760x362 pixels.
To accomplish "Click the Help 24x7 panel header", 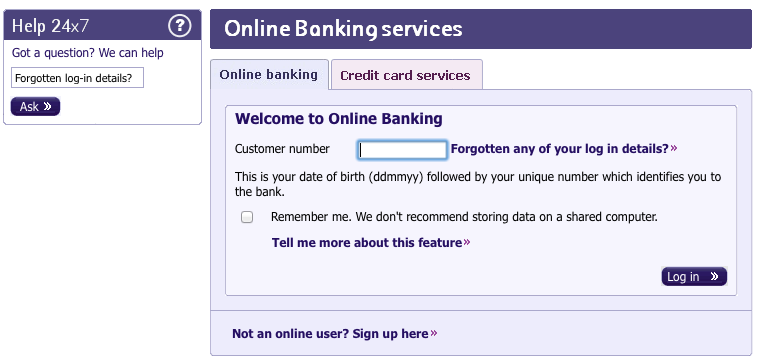I will pyautogui.click(x=102, y=26).
